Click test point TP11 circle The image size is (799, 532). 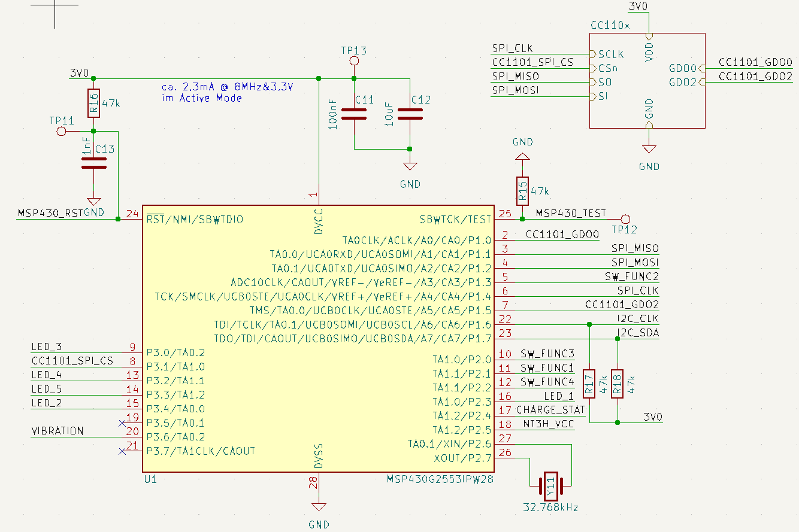(x=60, y=132)
